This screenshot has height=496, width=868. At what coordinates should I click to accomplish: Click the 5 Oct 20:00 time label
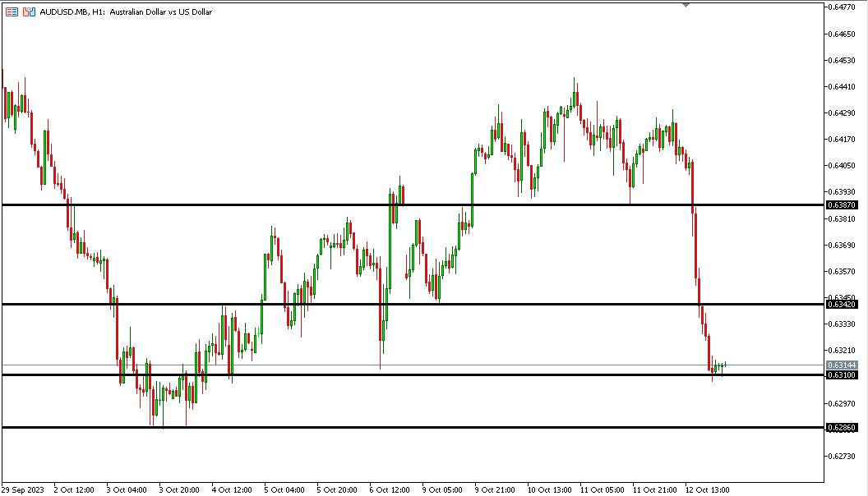pos(337,490)
